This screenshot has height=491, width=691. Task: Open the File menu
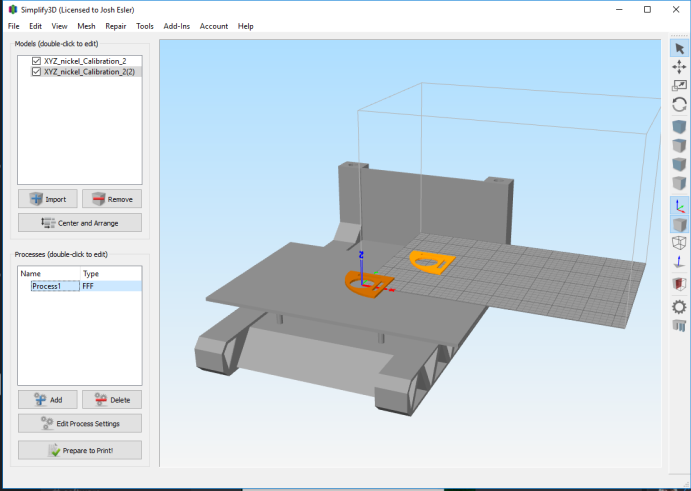pyautogui.click(x=14, y=26)
